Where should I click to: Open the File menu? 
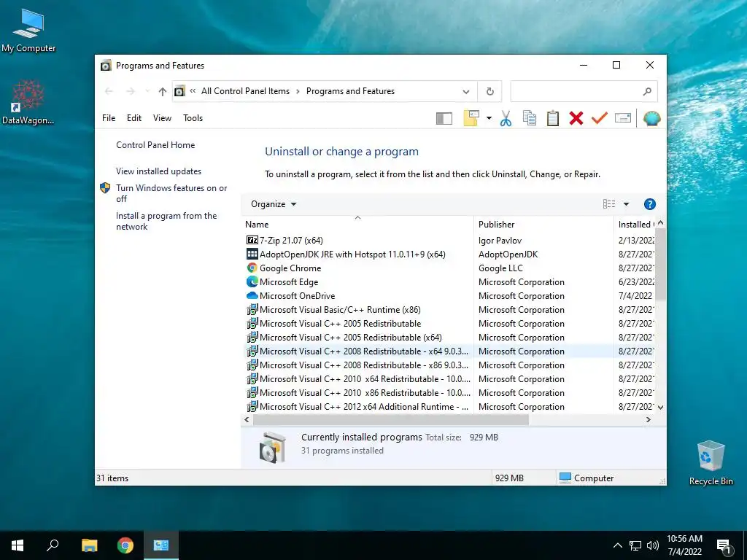(x=109, y=118)
